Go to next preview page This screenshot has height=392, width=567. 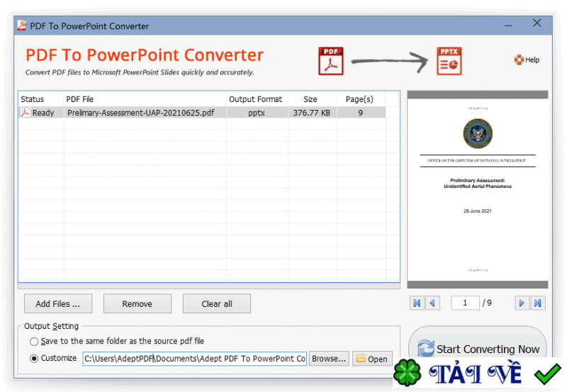click(x=522, y=303)
